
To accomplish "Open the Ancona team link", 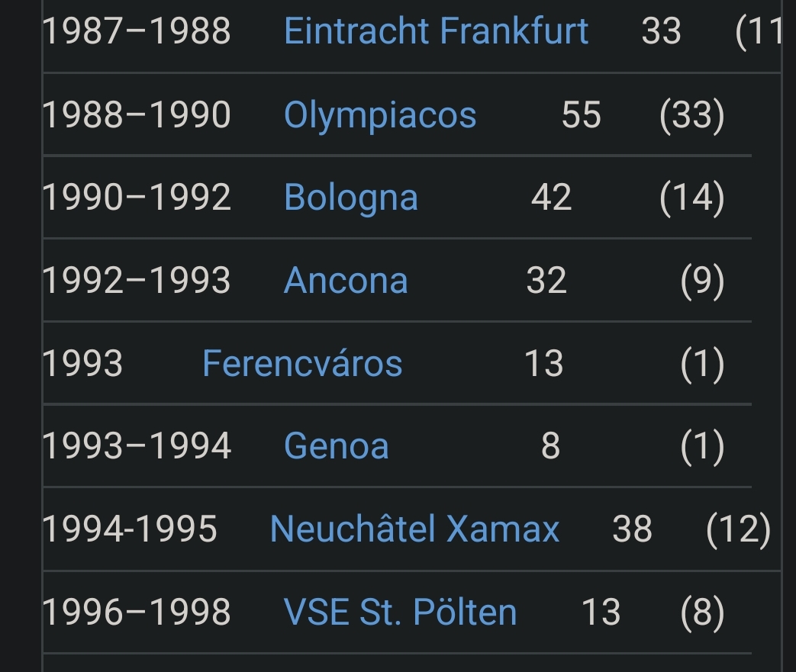I will (346, 280).
